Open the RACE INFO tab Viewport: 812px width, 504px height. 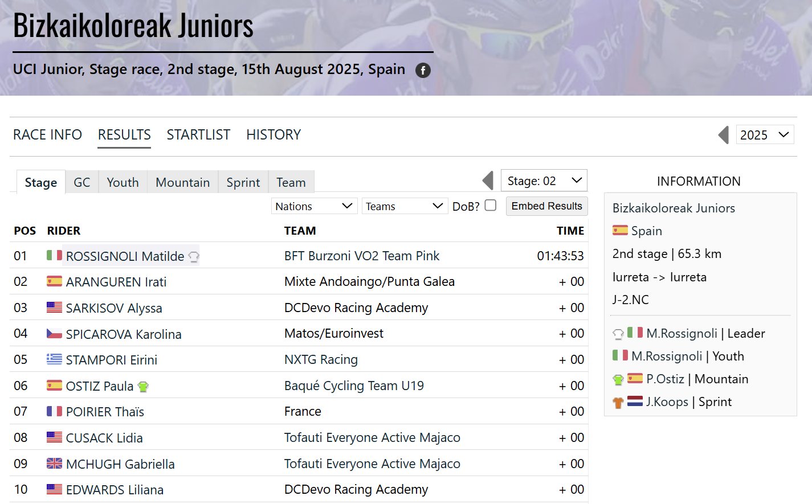48,135
